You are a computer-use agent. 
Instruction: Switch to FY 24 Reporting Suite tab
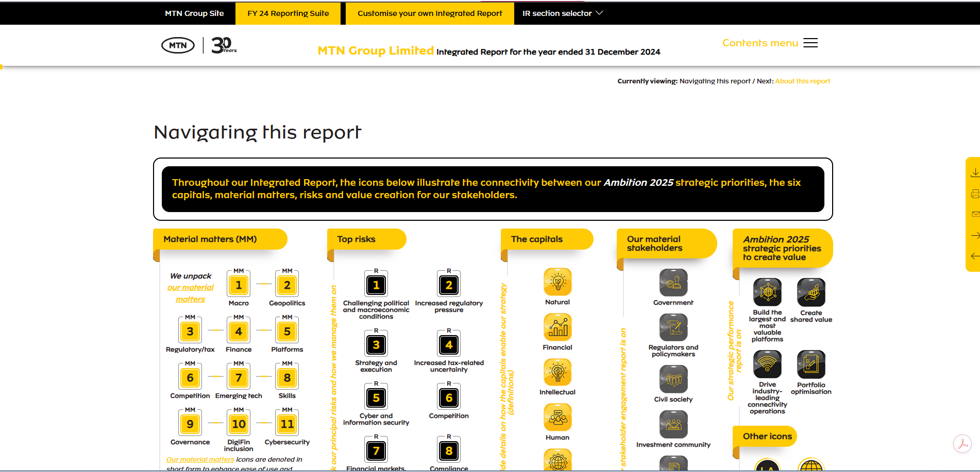pos(288,13)
